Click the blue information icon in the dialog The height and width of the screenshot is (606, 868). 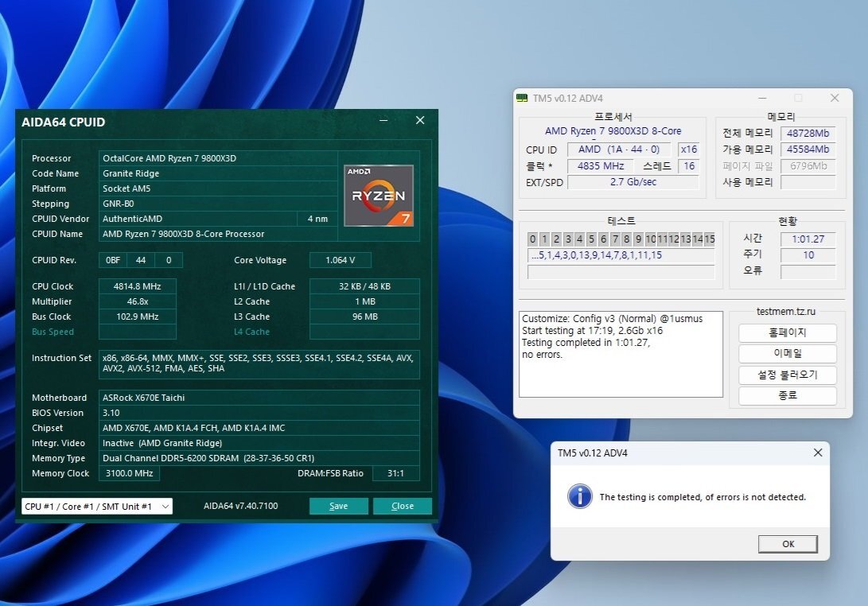click(x=579, y=496)
